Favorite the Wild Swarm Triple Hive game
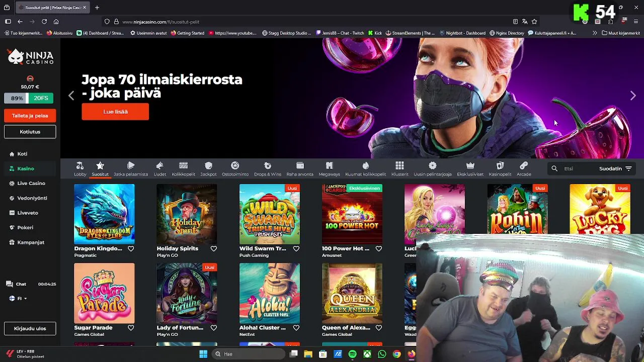644x362 pixels. [296, 248]
